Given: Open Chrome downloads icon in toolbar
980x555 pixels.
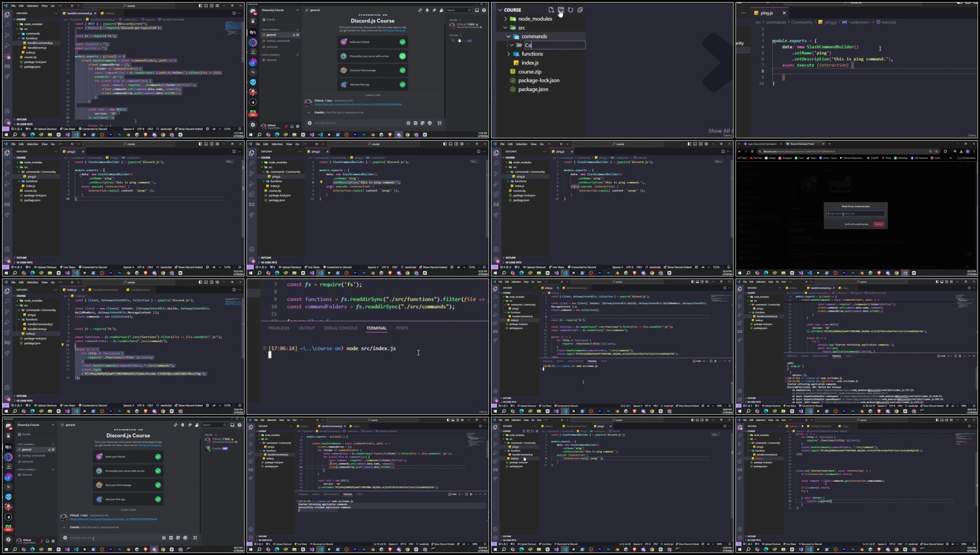Looking at the screenshot, I should point(961,152).
